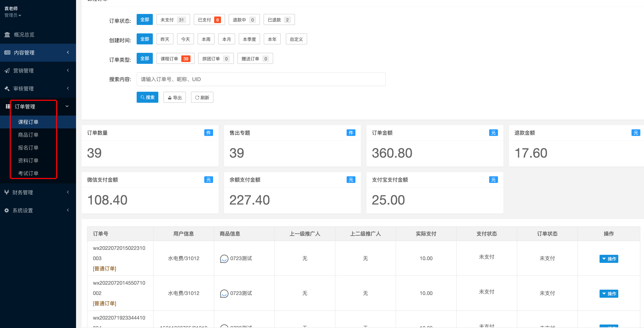
Task: Click the 元 badge on 微信支付金额 card
Action: pos(208,180)
